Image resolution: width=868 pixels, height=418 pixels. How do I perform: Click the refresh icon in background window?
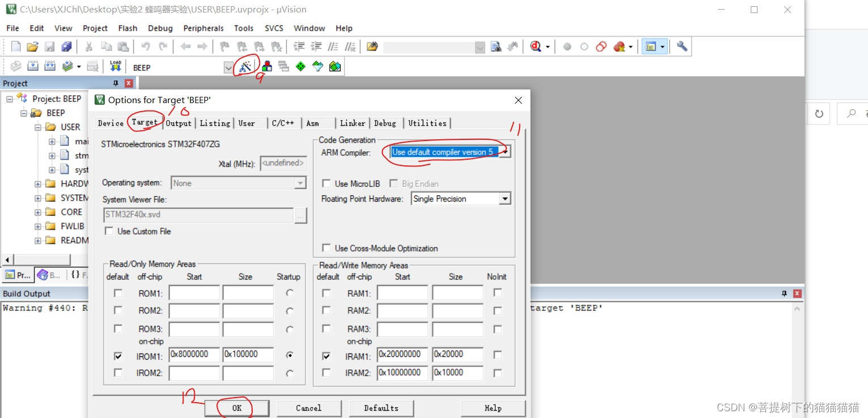819,113
